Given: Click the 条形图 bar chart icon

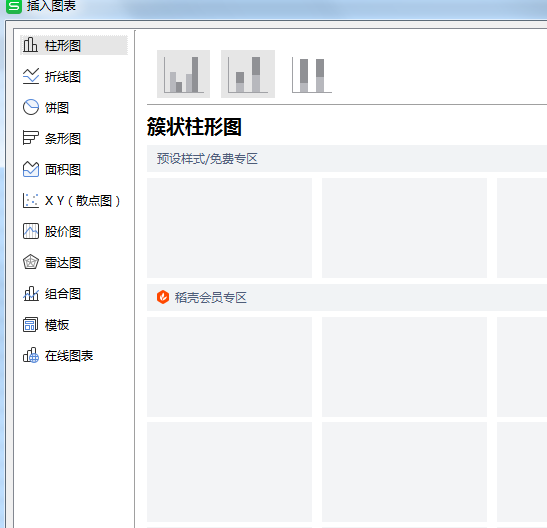Looking at the screenshot, I should [x=31, y=138].
